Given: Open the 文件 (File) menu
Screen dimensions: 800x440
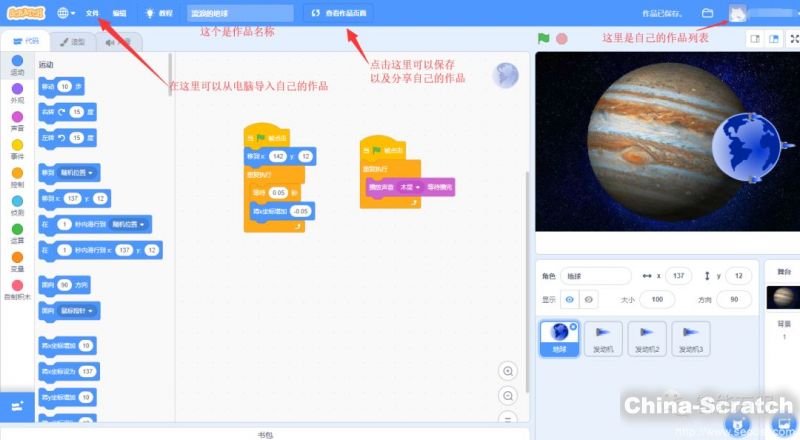Looking at the screenshot, I should point(93,13).
